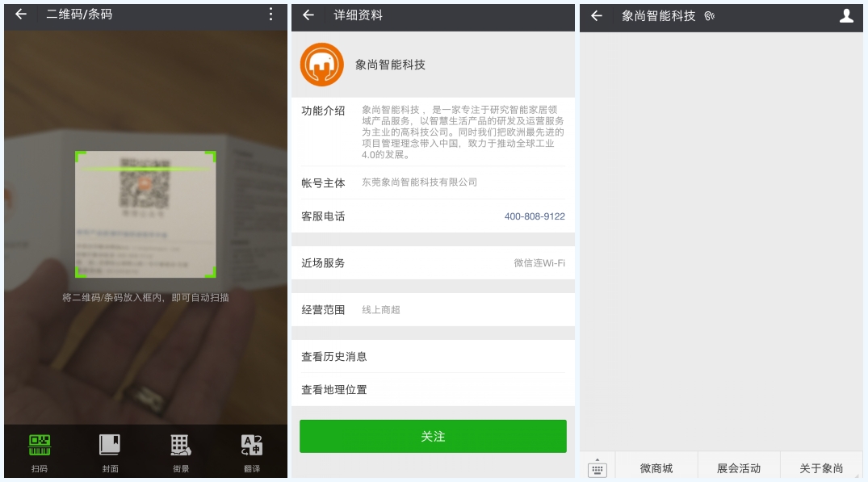868x482 pixels.
Task: Open 查看历史消息 history messages
Action: tap(433, 356)
